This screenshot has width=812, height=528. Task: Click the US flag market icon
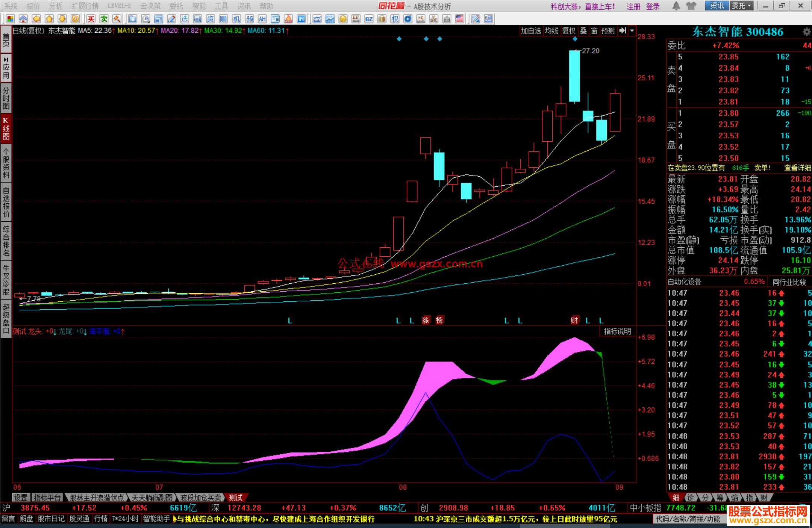click(459, 19)
